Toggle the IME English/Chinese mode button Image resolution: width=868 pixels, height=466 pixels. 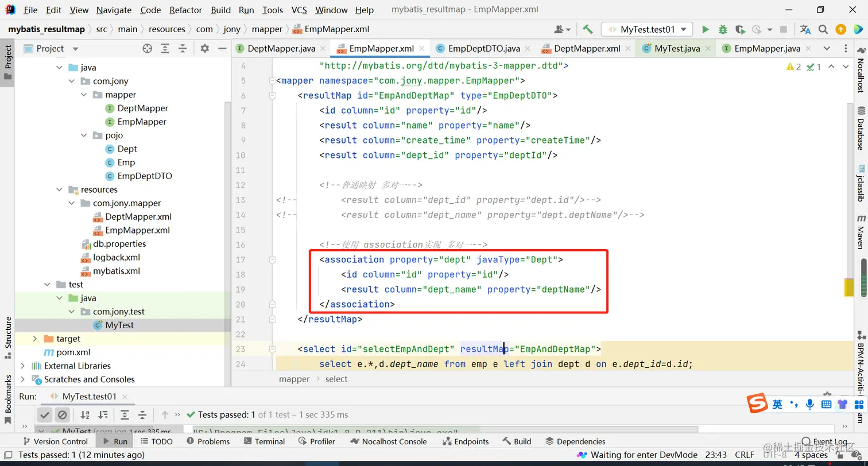(x=777, y=404)
